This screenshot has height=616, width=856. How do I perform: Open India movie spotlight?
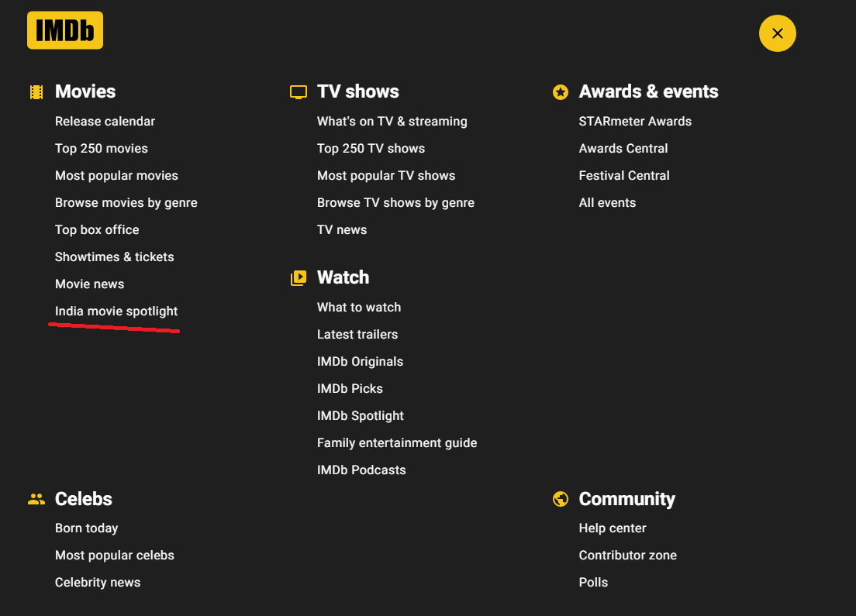(x=116, y=311)
